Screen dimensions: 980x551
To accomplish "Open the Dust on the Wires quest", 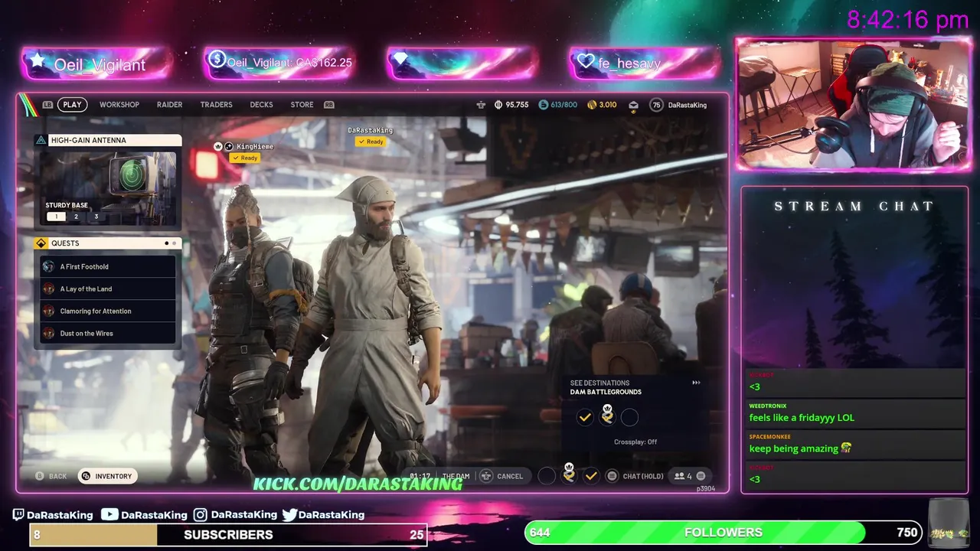I will click(108, 333).
